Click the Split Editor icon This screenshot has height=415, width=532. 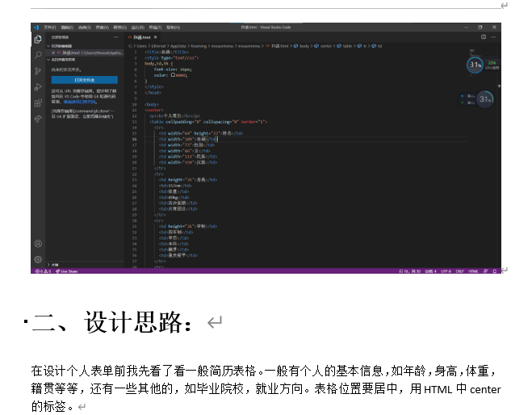tap(483, 37)
